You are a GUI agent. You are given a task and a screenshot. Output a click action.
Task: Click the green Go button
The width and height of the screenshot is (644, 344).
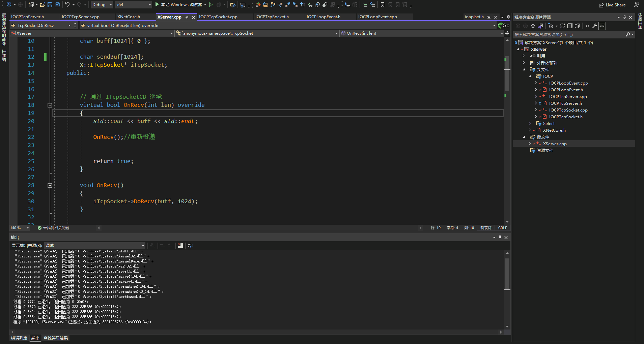504,25
